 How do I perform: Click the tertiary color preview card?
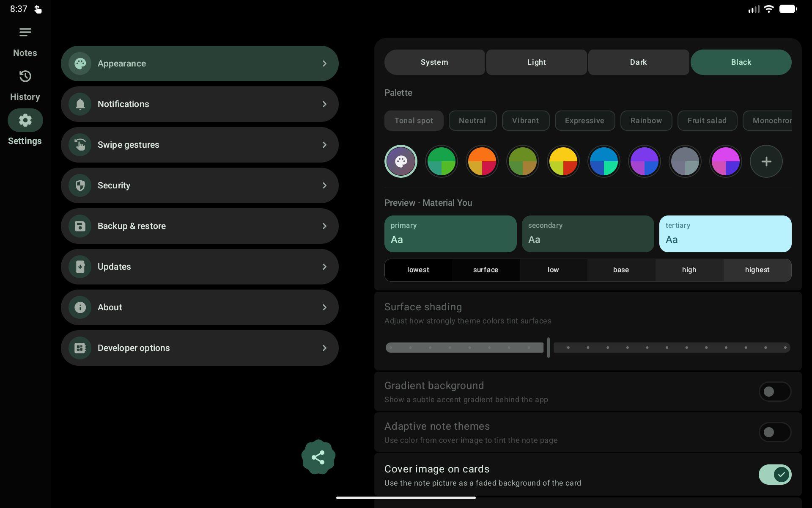point(725,234)
